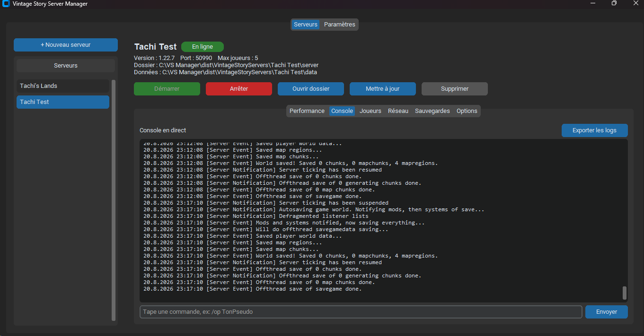
Task: Click the Console en direct label
Action: pos(163,130)
